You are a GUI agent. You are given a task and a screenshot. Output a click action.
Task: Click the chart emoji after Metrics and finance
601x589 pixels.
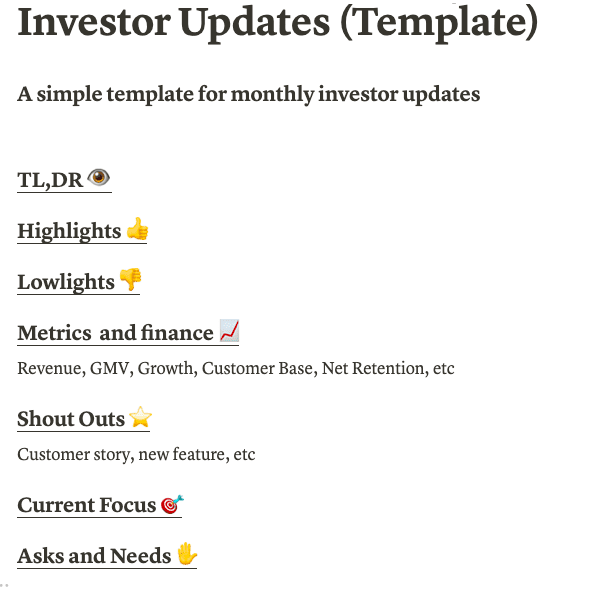(x=229, y=330)
